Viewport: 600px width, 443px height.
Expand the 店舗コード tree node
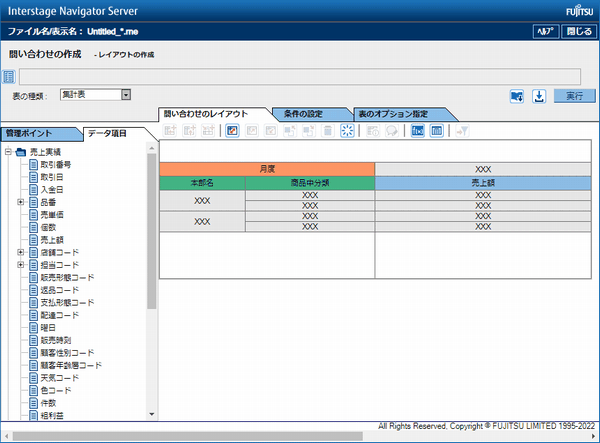pyautogui.click(x=21, y=252)
